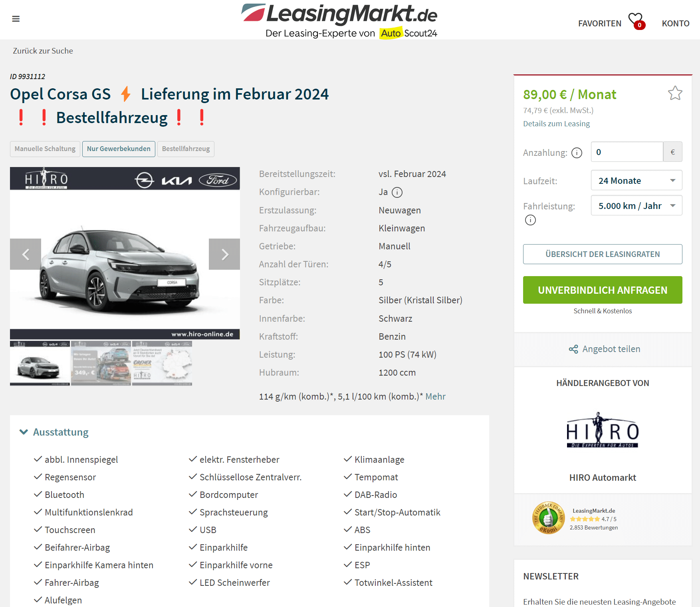
Task: Mark offer as favorite with star icon
Action: click(x=675, y=93)
